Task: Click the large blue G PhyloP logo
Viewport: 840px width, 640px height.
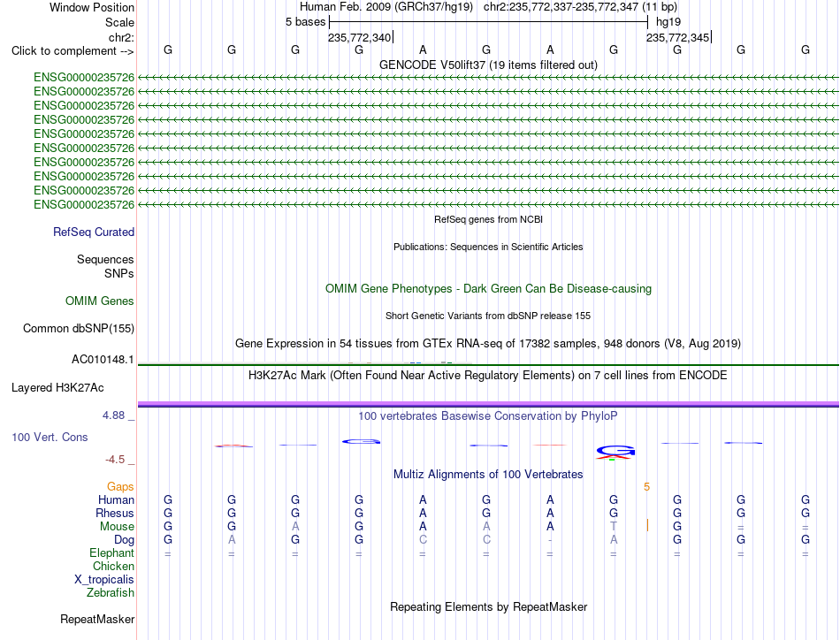Action: point(615,452)
